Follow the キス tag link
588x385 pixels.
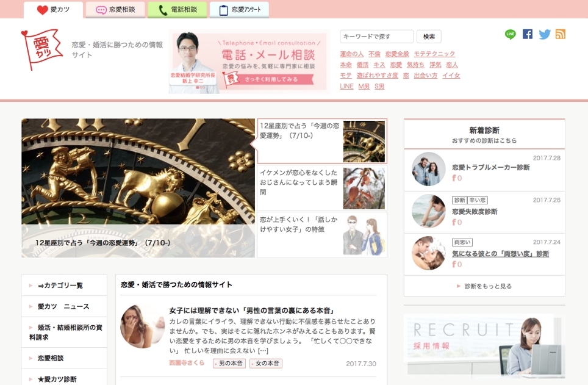coord(379,65)
